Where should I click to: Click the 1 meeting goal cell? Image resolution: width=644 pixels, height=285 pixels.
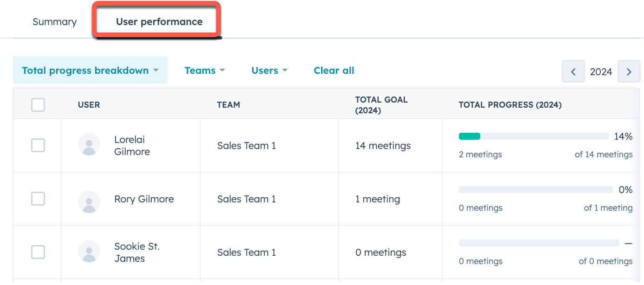(x=378, y=199)
